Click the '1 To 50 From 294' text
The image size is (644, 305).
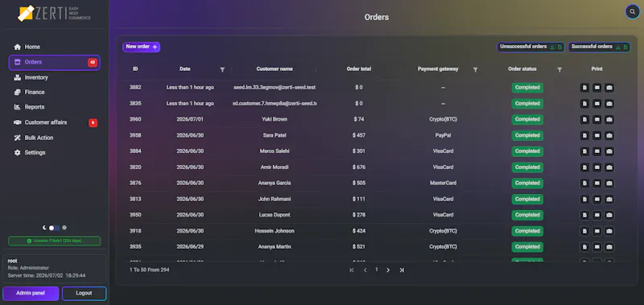tap(149, 270)
